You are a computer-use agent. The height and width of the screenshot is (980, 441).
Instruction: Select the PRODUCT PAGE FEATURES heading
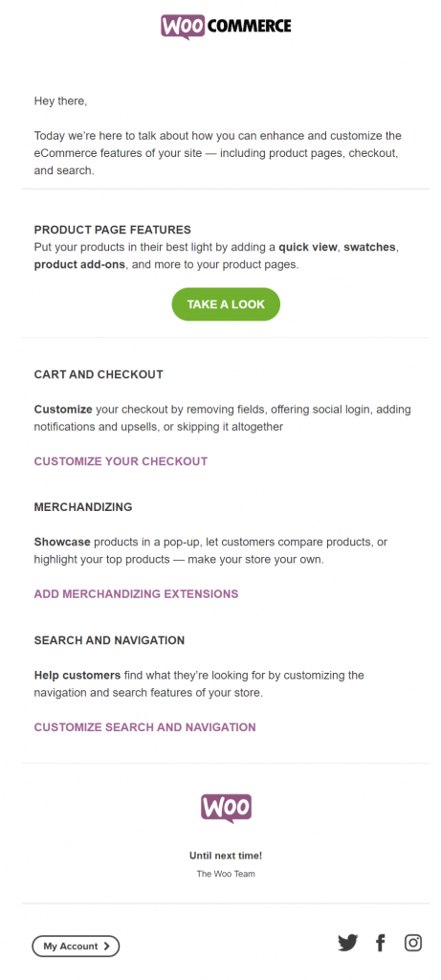(x=113, y=230)
